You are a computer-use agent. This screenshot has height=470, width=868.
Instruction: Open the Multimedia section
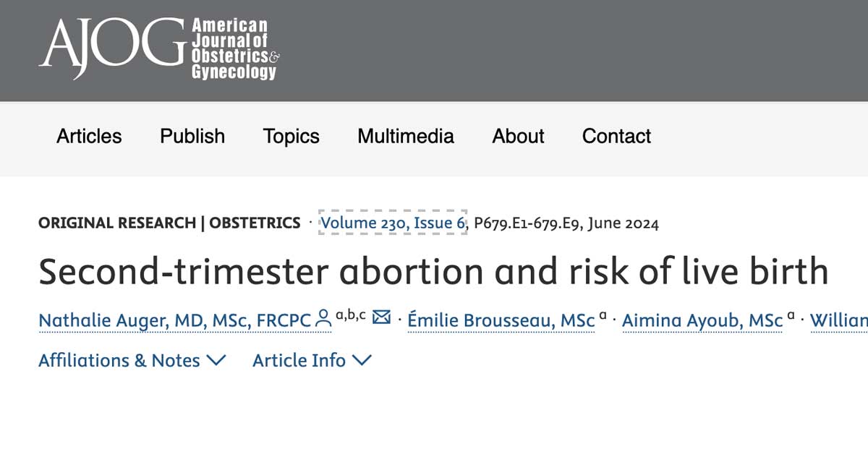(x=405, y=136)
